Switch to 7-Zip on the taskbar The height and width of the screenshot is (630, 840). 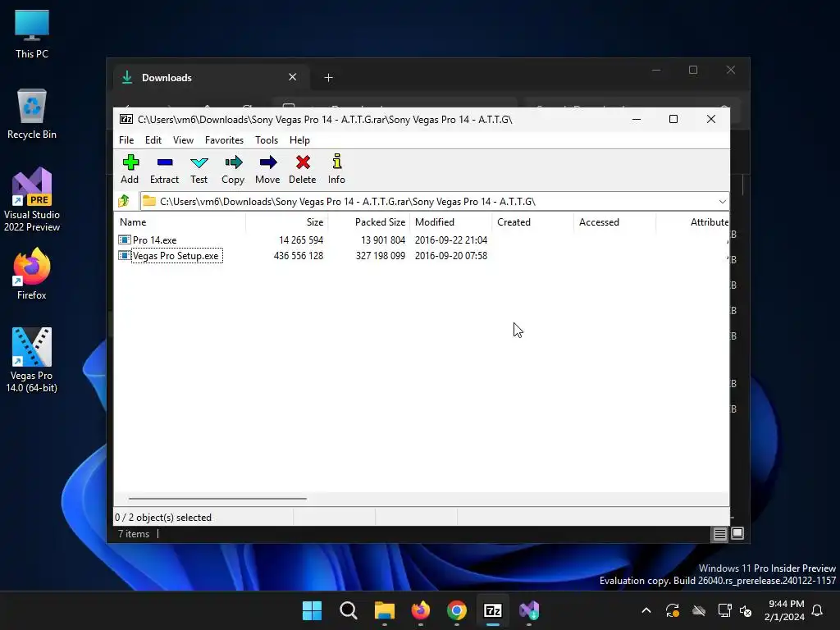pos(493,610)
